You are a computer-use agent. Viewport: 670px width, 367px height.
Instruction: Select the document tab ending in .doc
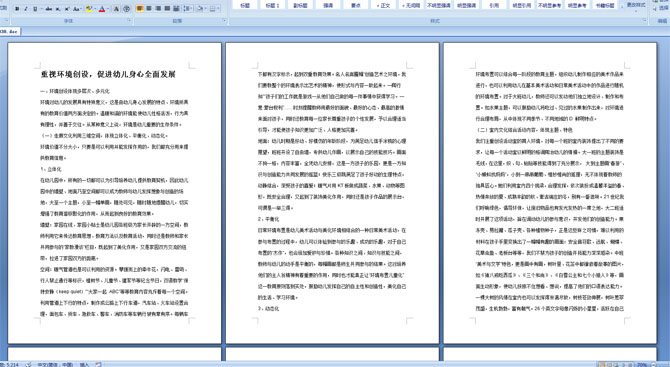coord(9,31)
